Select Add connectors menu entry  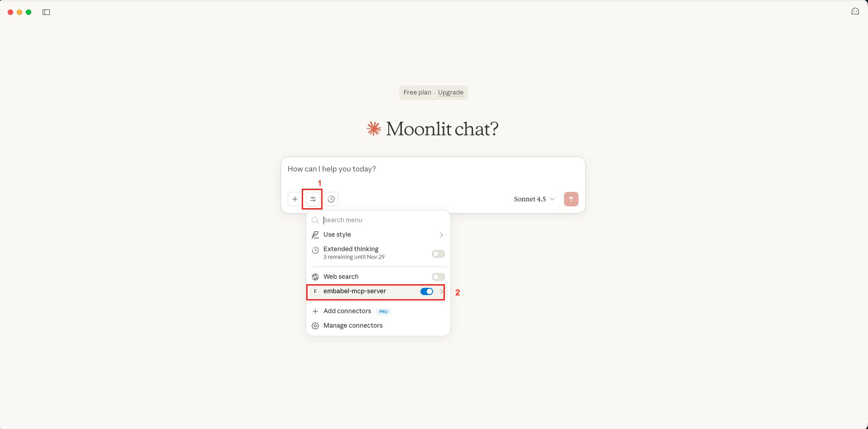point(347,311)
